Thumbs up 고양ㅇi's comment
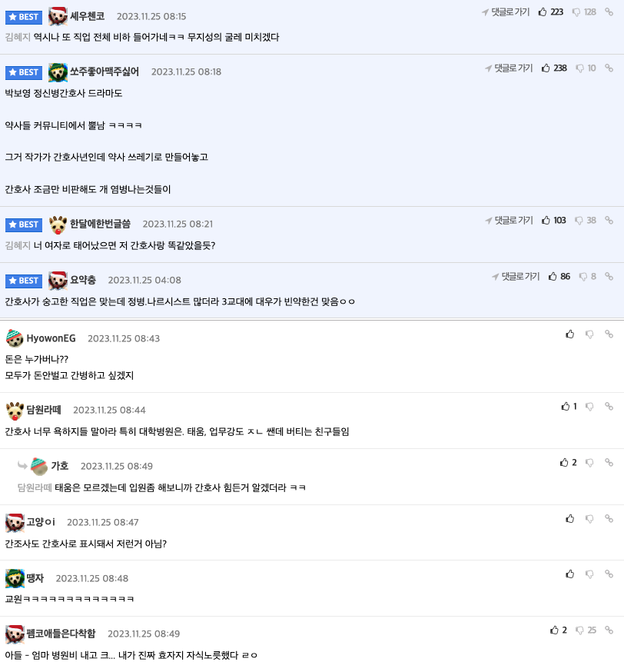The width and height of the screenshot is (624, 672). [569, 519]
